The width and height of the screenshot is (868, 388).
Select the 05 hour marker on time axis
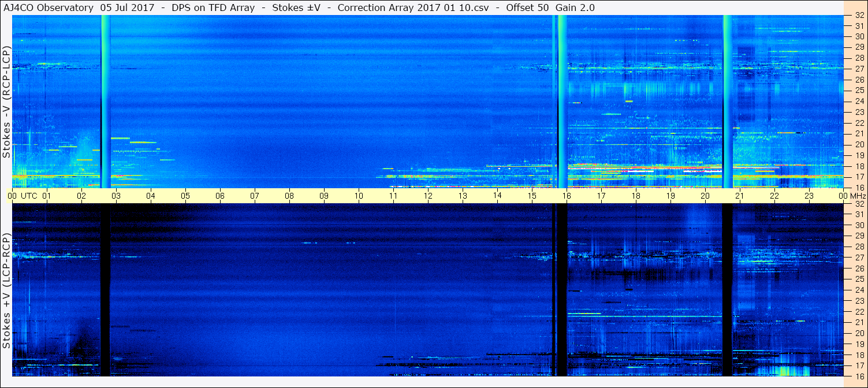pos(185,196)
